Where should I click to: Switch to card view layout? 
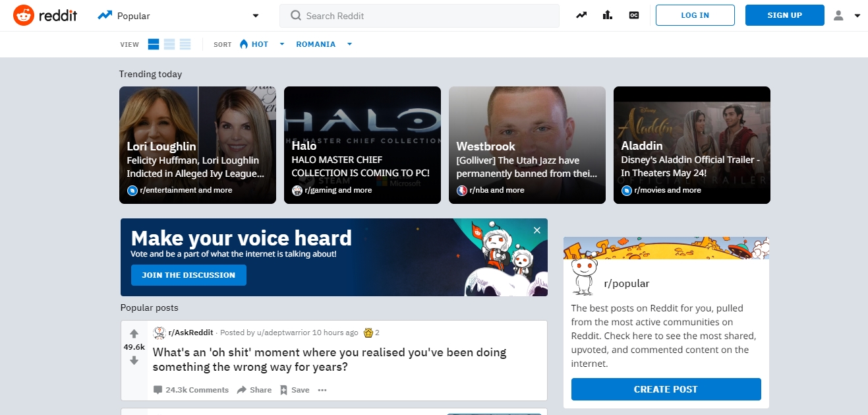click(154, 44)
